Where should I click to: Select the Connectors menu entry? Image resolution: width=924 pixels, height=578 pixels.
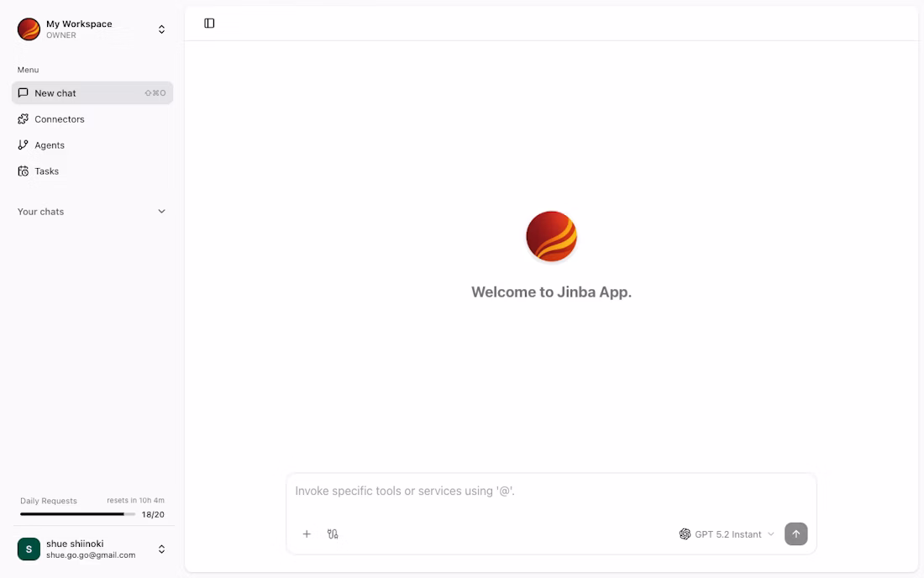pos(59,118)
